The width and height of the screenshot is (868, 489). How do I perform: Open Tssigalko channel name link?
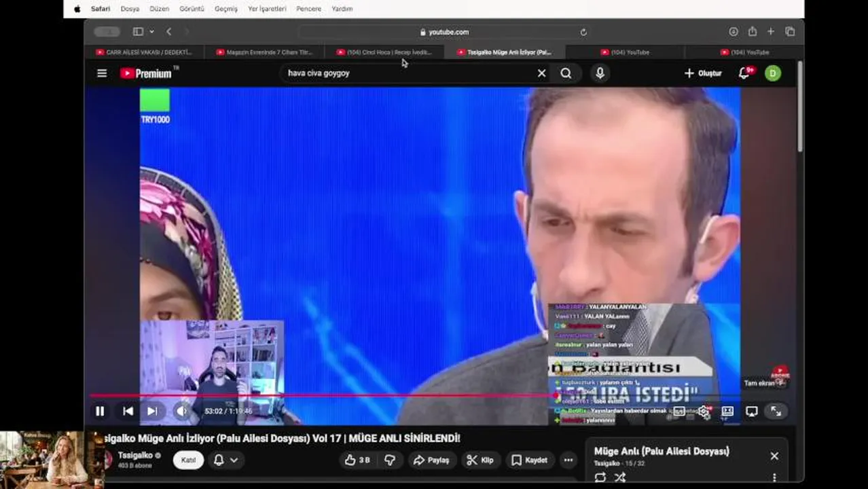(135, 455)
